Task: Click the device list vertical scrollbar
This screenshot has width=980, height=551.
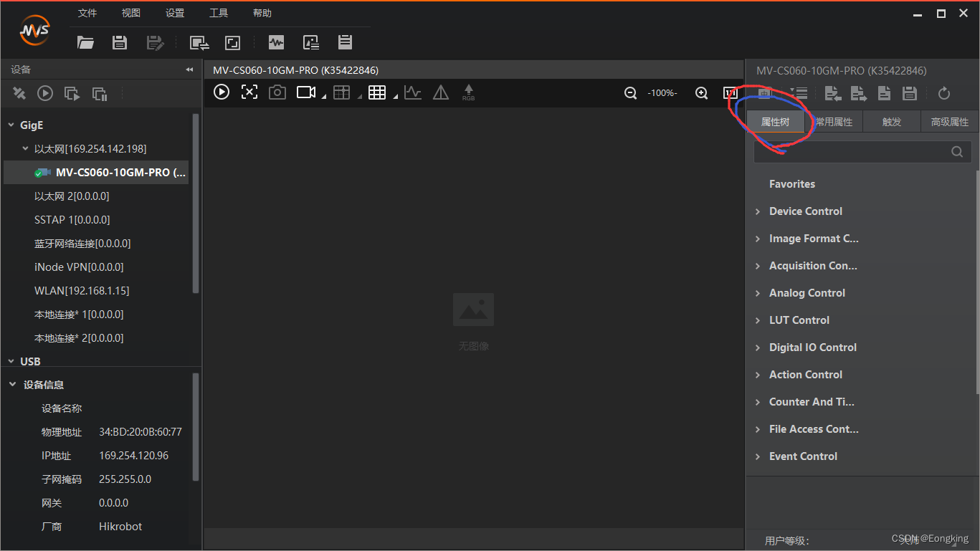Action: [x=196, y=203]
